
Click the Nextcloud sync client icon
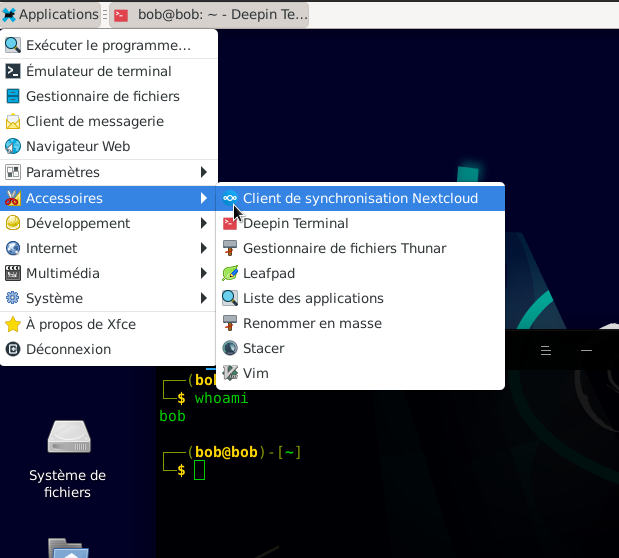tap(230, 198)
